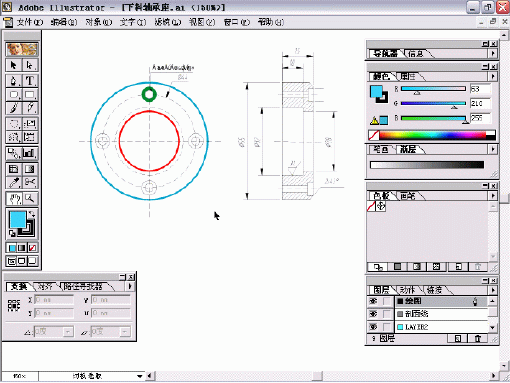
Task: Click trash button in Layers panel
Action: click(x=477, y=339)
